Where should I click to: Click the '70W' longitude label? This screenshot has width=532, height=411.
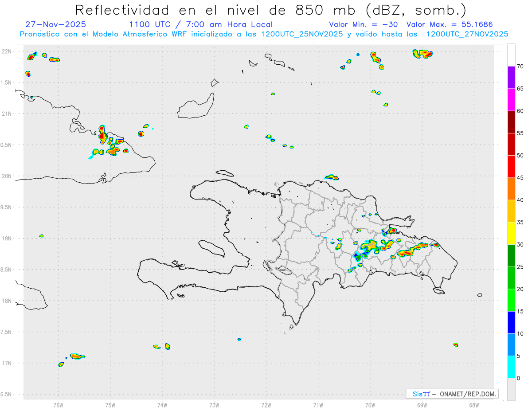370,405
